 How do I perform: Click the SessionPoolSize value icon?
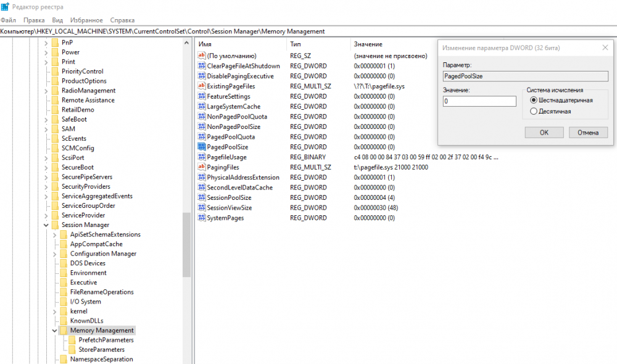coord(201,197)
